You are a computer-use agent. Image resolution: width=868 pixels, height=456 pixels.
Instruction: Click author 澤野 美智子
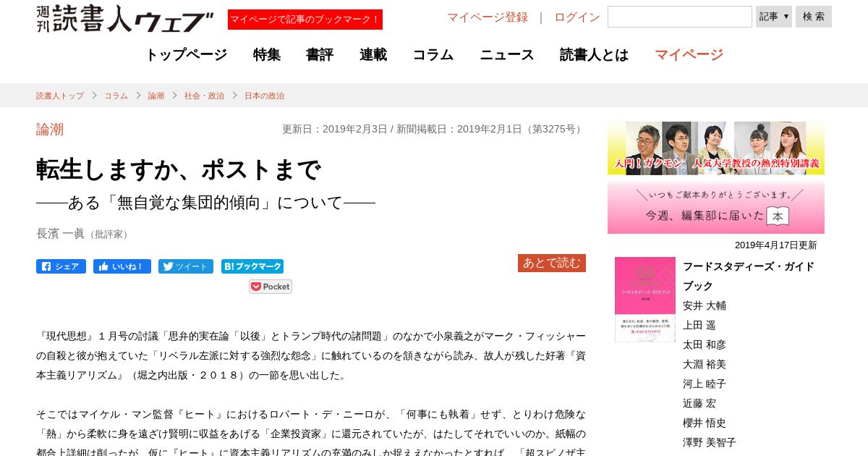[x=710, y=443]
